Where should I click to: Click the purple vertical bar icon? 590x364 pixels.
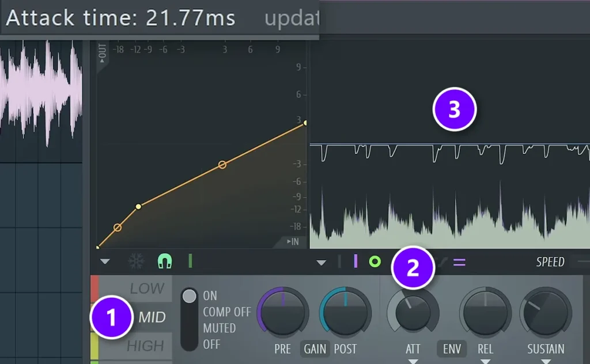tap(355, 261)
